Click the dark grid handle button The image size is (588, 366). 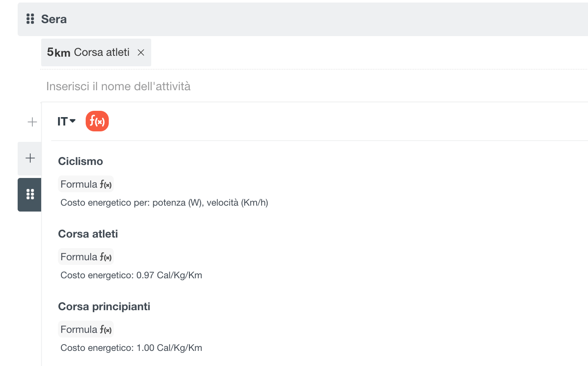click(30, 195)
